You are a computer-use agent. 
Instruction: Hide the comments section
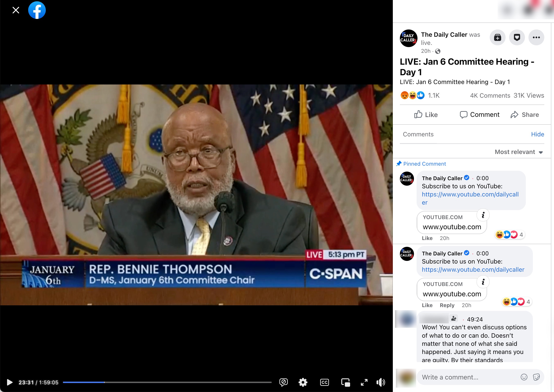[537, 134]
